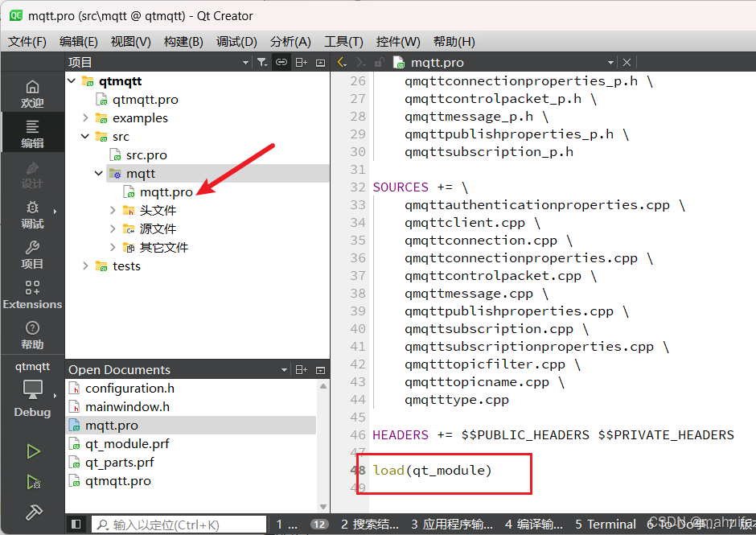Click the SOURCES += line in editor
This screenshot has height=535, width=756.
(x=420, y=187)
